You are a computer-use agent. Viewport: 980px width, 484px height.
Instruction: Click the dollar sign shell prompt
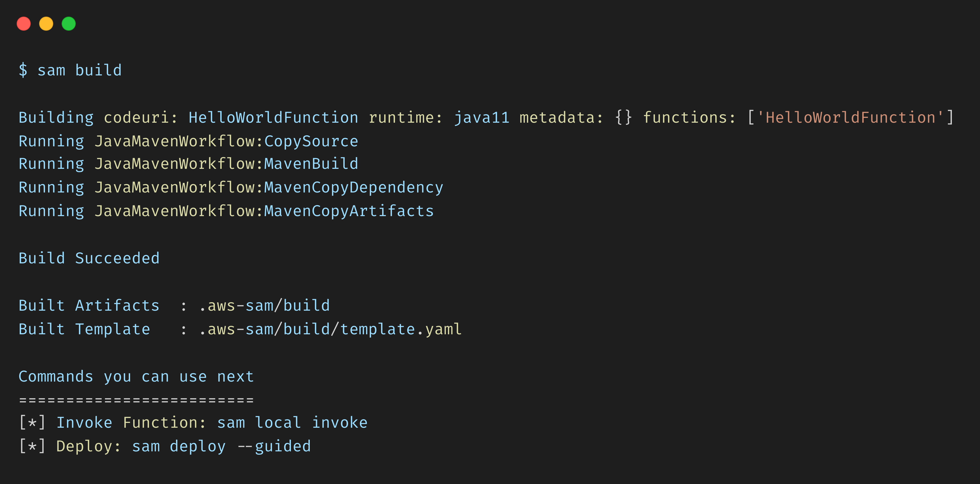point(23,70)
